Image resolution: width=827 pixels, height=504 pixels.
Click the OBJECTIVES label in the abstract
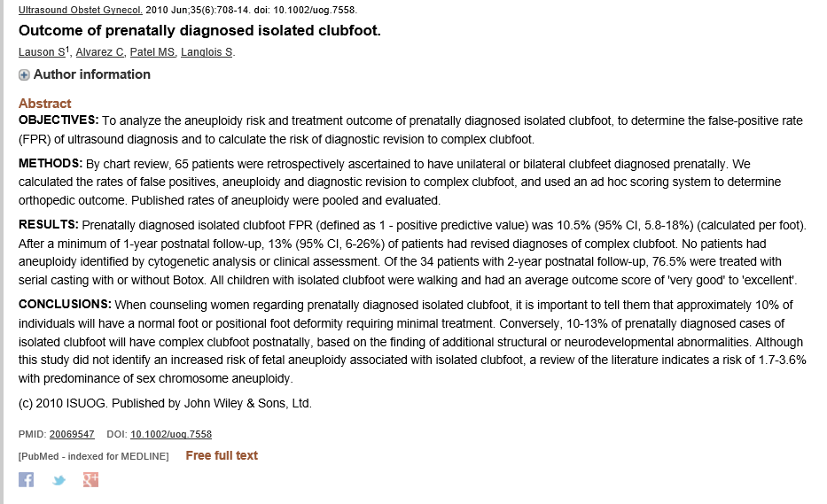pyautogui.click(x=59, y=120)
